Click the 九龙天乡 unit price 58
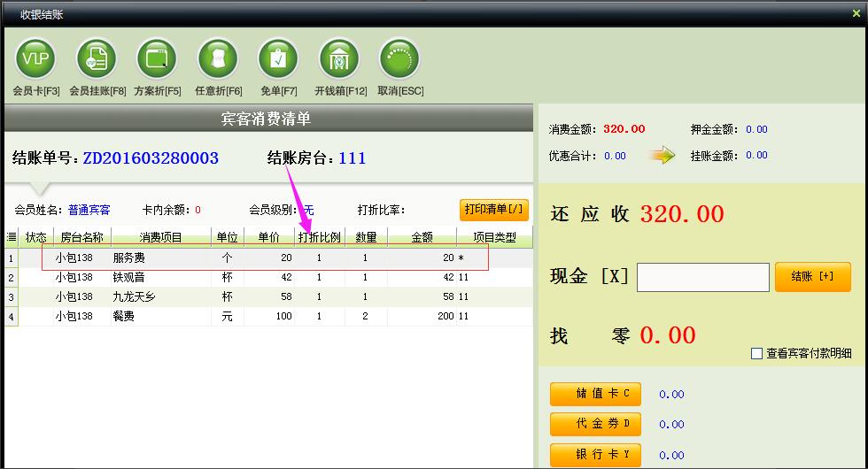Image resolution: width=868 pixels, height=469 pixels. (x=286, y=296)
